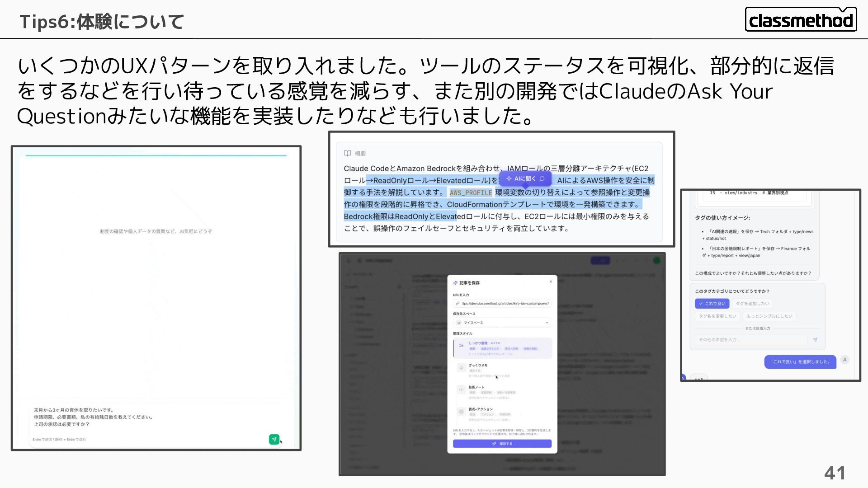Screen dimensions: 868x488
Task: Click the classmethod logo
Action: click(801, 20)
